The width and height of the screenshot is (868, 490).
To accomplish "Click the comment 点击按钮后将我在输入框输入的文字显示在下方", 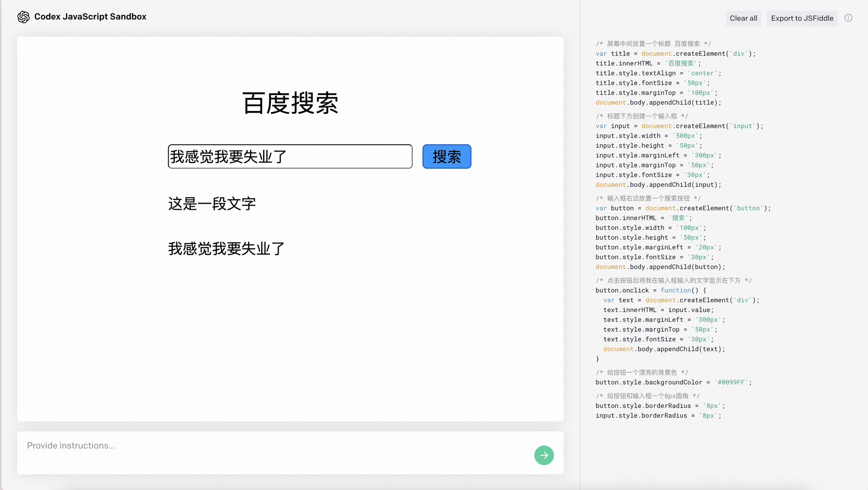I will coord(674,281).
